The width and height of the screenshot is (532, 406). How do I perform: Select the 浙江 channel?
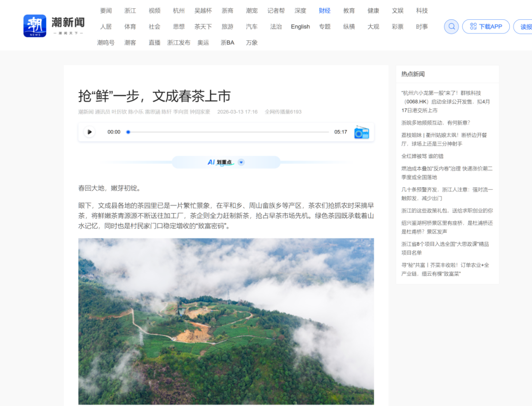pyautogui.click(x=130, y=11)
